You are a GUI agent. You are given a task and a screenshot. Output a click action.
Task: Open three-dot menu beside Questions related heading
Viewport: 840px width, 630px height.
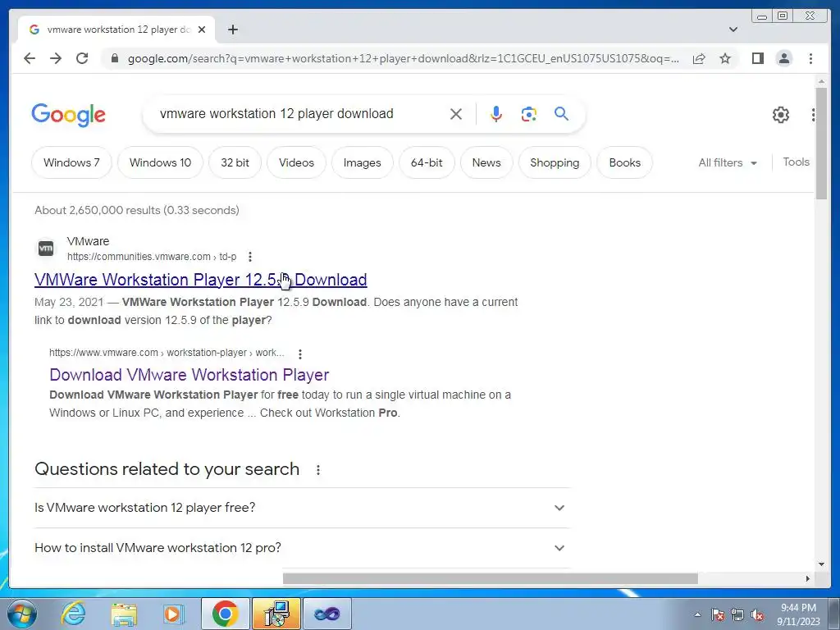(317, 470)
